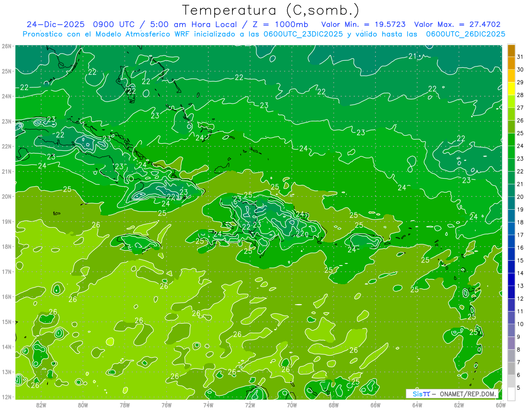Click latitude axis label 26N
The height and width of the screenshot is (411, 532).
pyautogui.click(x=7, y=46)
